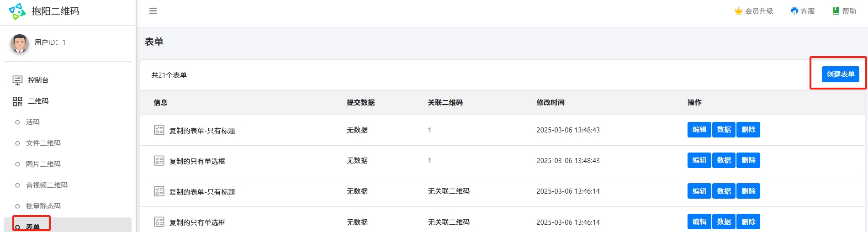868x232 pixels.
Task: View 数据 for the second form row
Action: (x=724, y=160)
